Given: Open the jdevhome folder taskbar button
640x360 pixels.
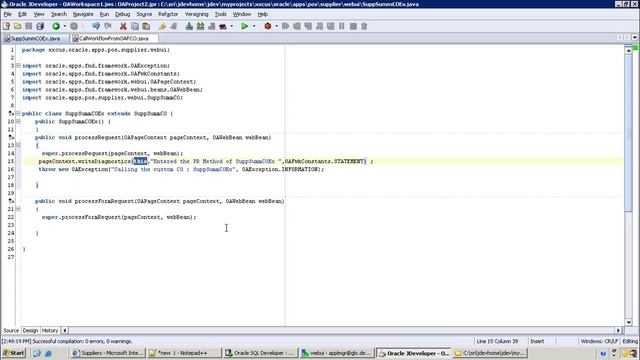Looking at the screenshot, I should (490, 353).
